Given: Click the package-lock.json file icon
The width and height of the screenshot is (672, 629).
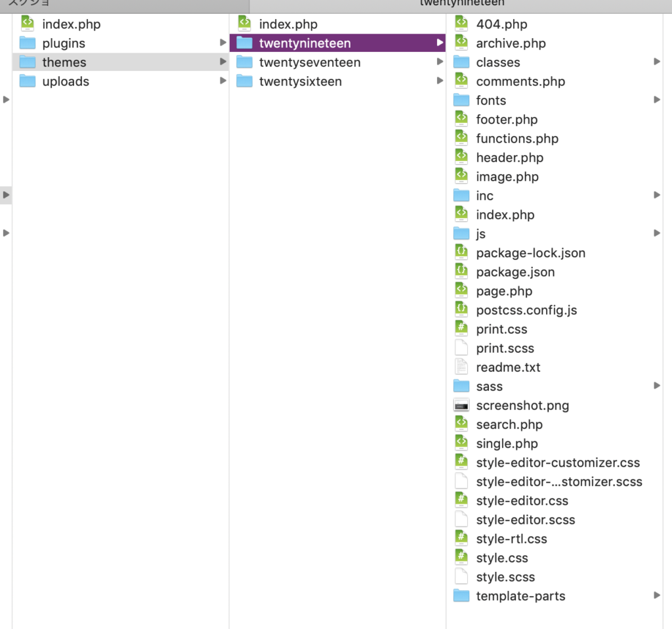Looking at the screenshot, I should [x=461, y=253].
